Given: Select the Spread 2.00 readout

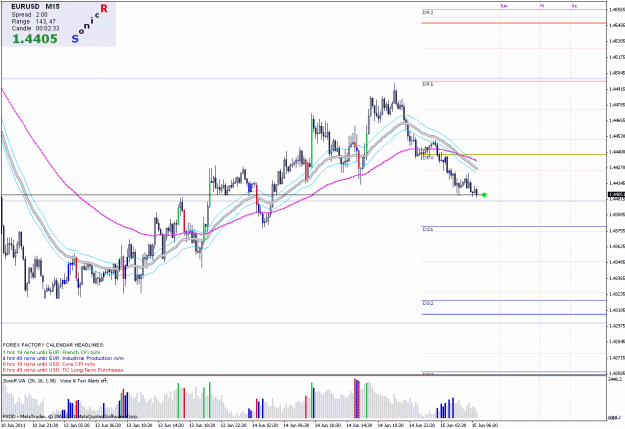Looking at the screenshot, I should tap(29, 14).
